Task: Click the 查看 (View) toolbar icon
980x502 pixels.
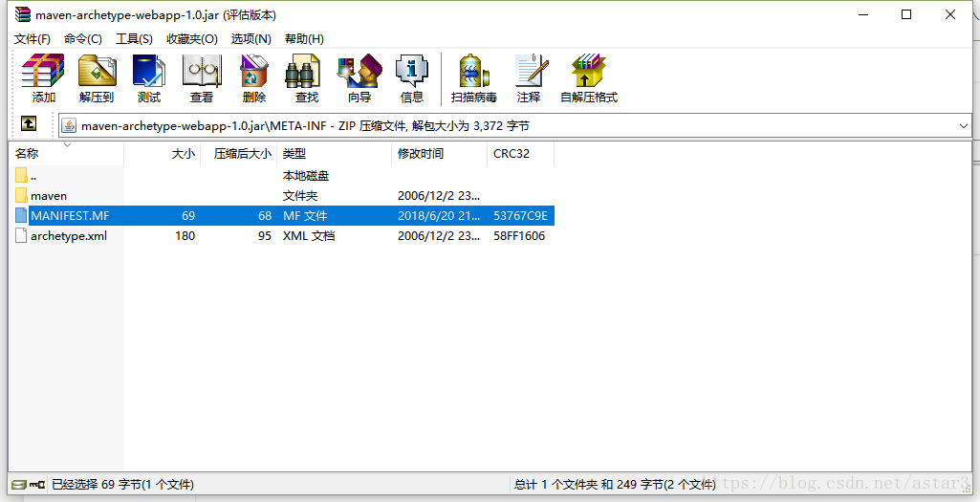Action: [x=201, y=71]
